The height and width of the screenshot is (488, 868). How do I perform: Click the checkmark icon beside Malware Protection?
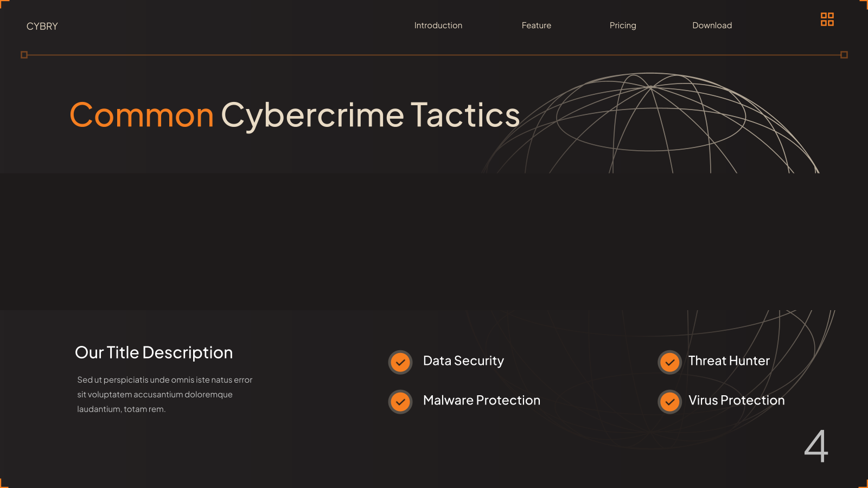coord(400,402)
